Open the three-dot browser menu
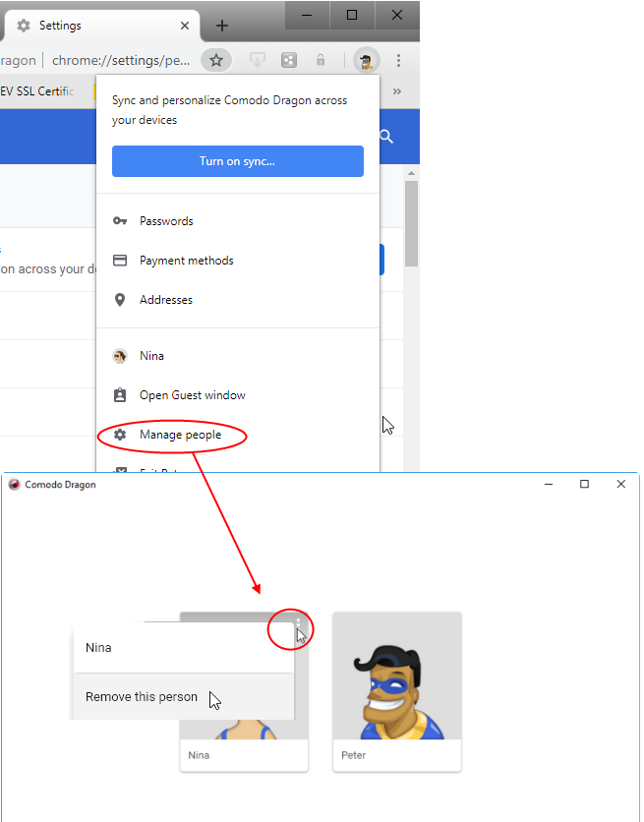644x822 pixels. (x=398, y=60)
